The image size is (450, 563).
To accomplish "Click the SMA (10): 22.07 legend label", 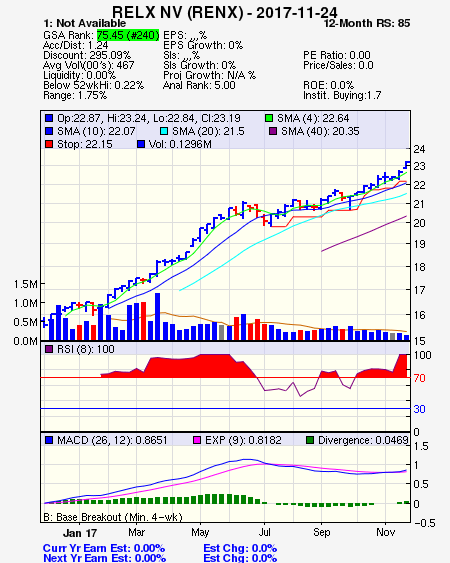I will tap(96, 131).
